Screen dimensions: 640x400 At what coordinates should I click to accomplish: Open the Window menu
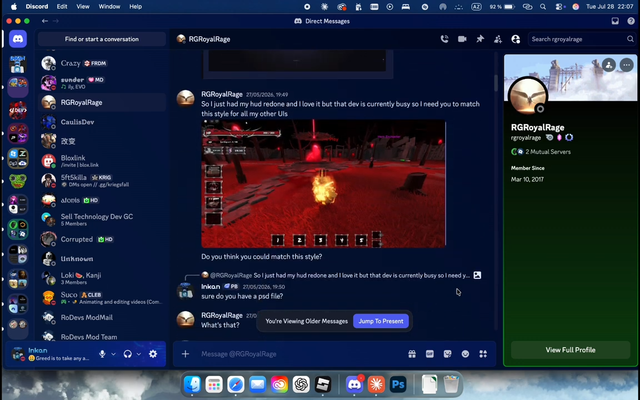109,7
